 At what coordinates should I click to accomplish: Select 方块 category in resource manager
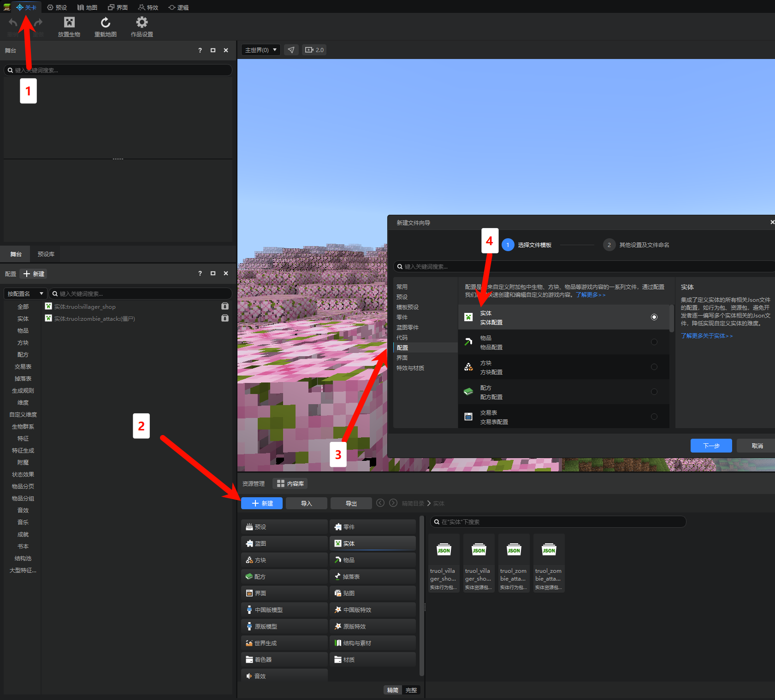[284, 560]
